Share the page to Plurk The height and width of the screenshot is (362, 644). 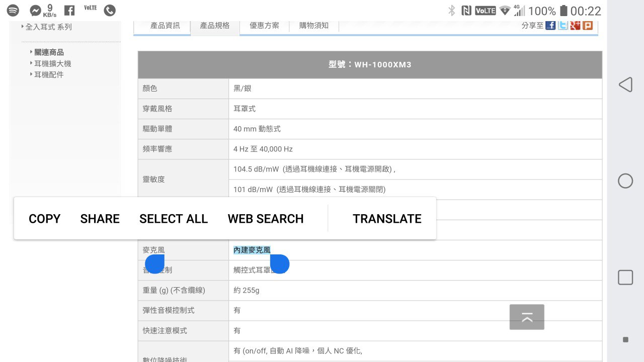coord(587,25)
